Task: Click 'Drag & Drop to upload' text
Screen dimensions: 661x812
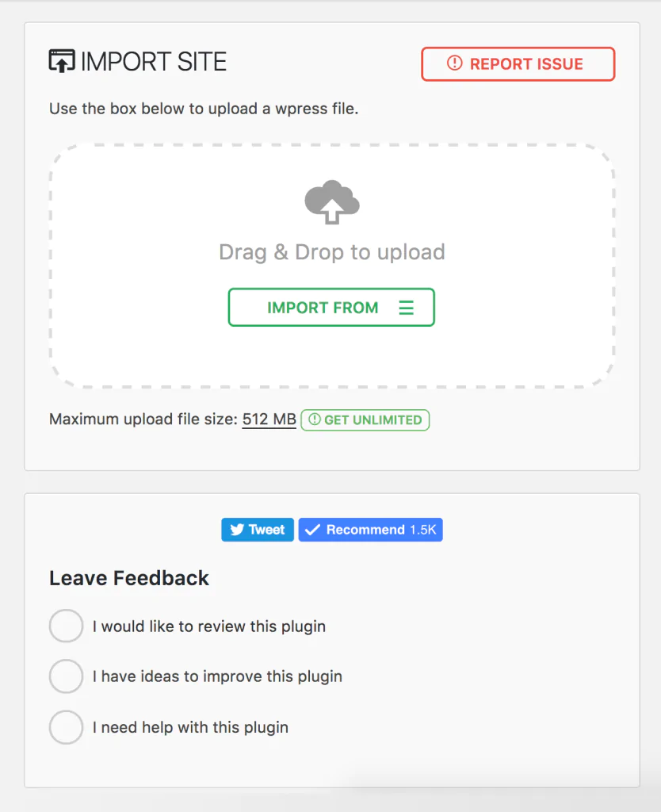Action: 331,251
